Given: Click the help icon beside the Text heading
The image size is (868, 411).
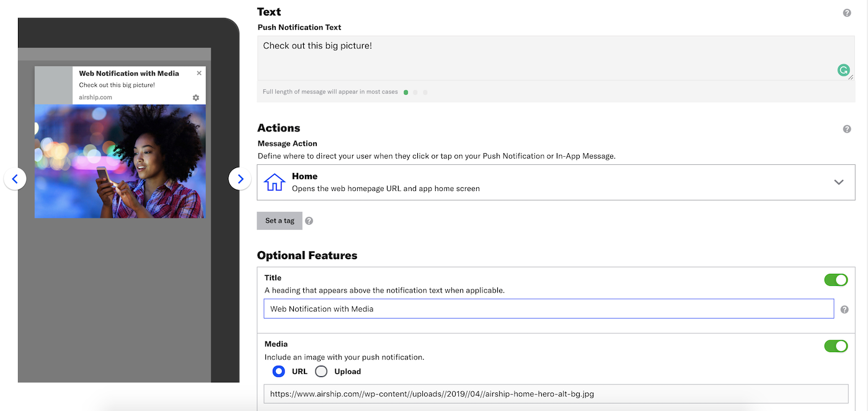Looking at the screenshot, I should click(x=847, y=13).
